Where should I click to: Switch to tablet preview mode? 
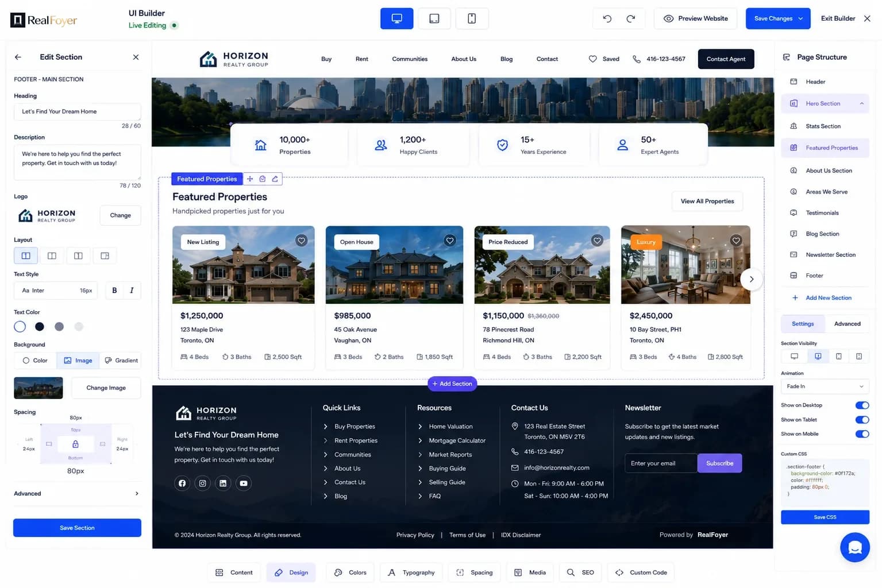434,18
